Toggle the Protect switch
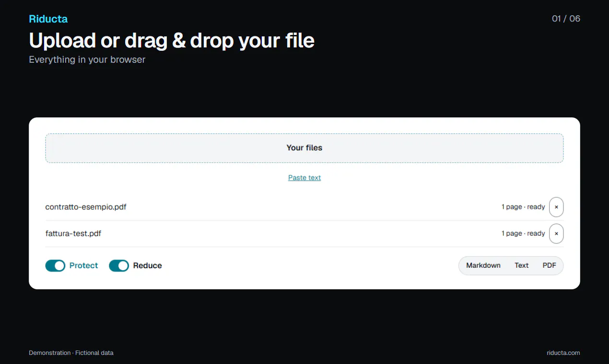The image size is (609, 364). (55, 265)
